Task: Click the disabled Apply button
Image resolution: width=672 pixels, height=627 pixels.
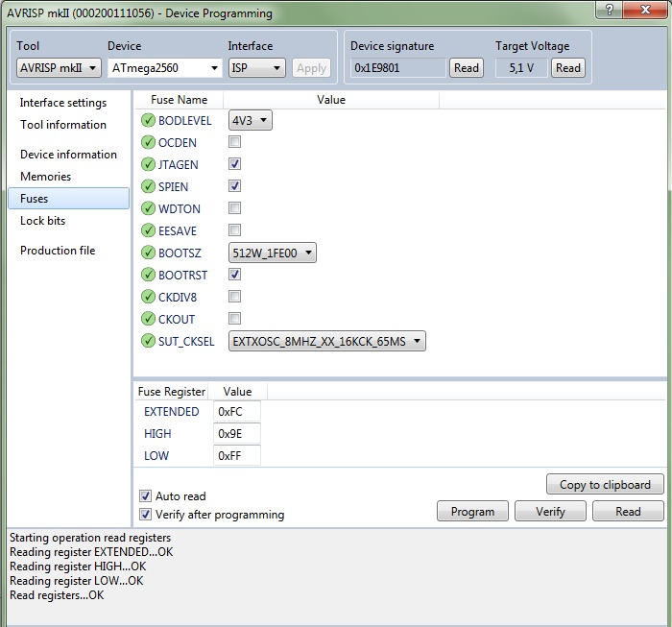Action: [312, 68]
